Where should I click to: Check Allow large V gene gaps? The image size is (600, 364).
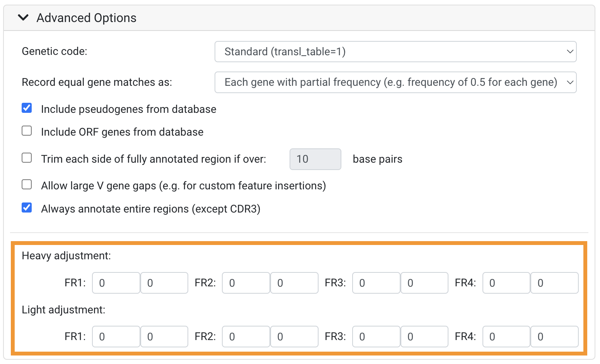pos(27,185)
